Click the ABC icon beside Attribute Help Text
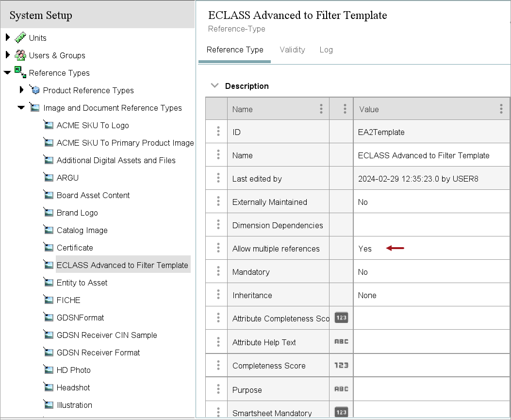 (341, 342)
